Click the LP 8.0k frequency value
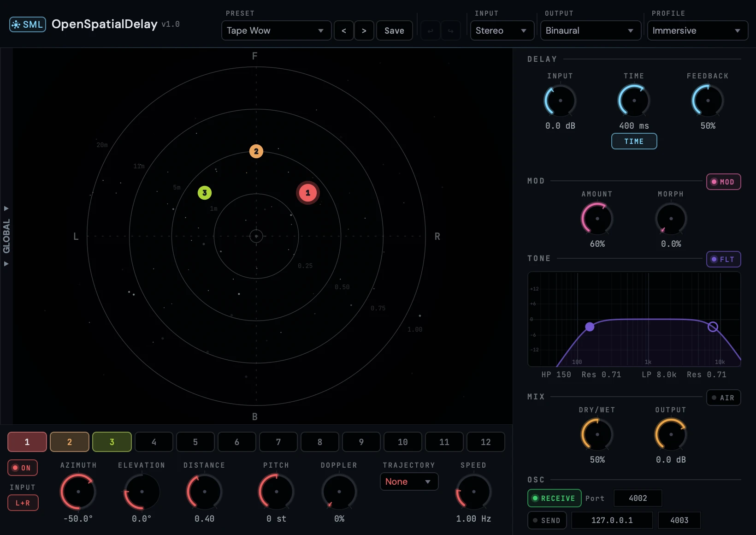The width and height of the screenshot is (756, 535). 659,374
